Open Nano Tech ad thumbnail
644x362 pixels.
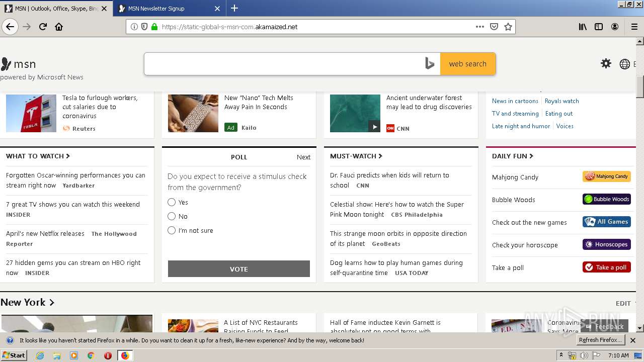[193, 113]
